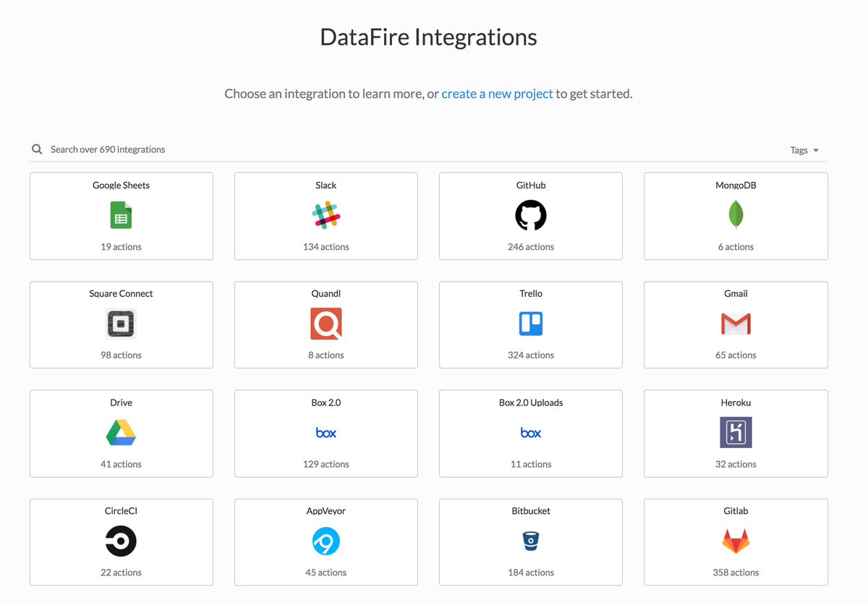This screenshot has width=868, height=603.
Task: Click the Quandl orange Q logo
Action: pyautogui.click(x=326, y=324)
